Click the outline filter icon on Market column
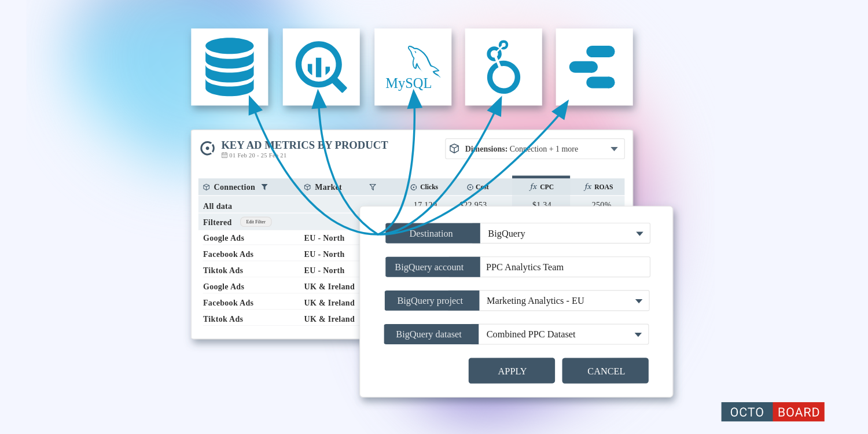Screen dimensions: 868x434 point(373,187)
